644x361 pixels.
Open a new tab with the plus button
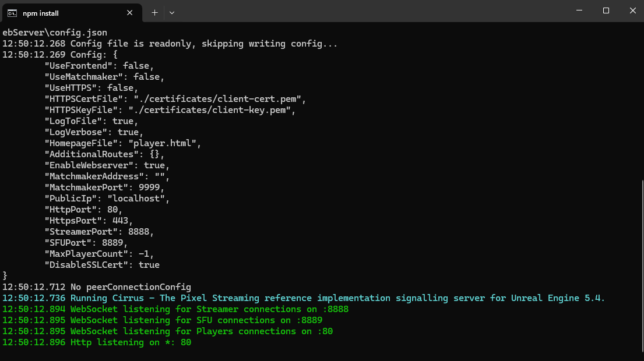coord(154,12)
